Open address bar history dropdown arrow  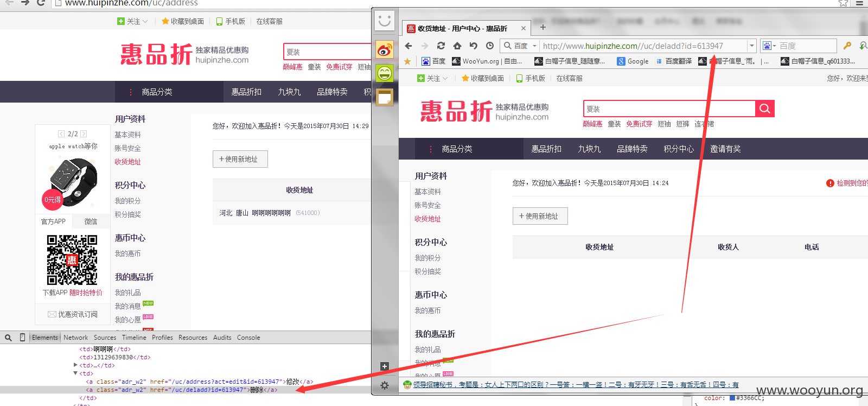point(751,46)
